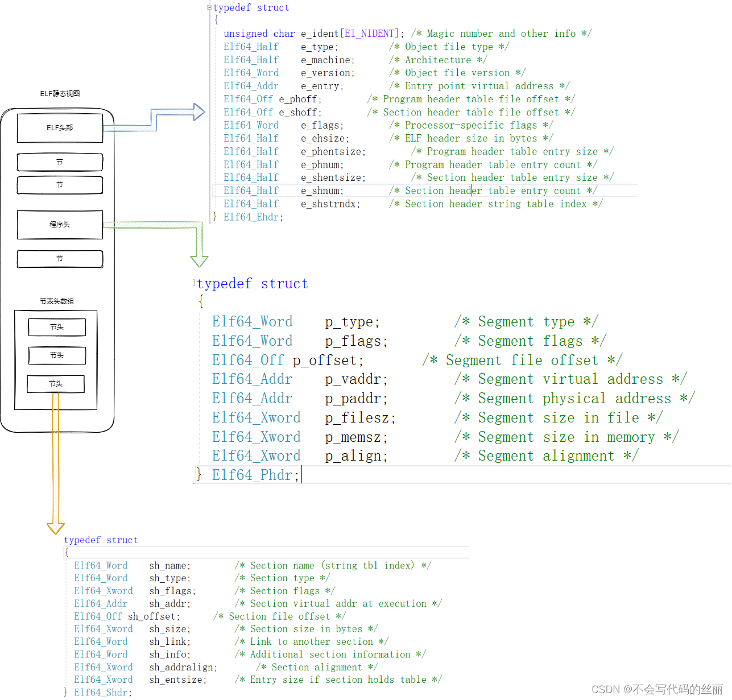Click the 'Segment alignment' comment
Viewport: 732px width, 700px height.
(x=546, y=456)
